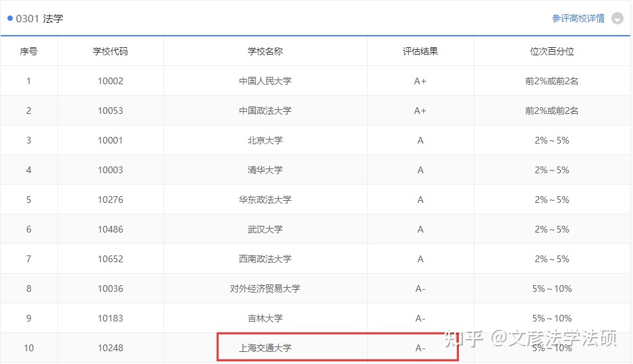Screen dimensions: 633x364
Task: Click school code 10001
Action: click(x=110, y=140)
